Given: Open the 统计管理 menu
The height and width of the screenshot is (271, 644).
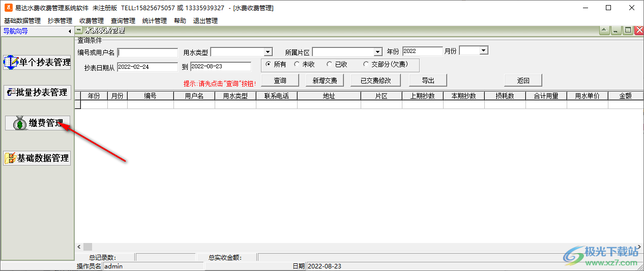Looking at the screenshot, I should [155, 21].
